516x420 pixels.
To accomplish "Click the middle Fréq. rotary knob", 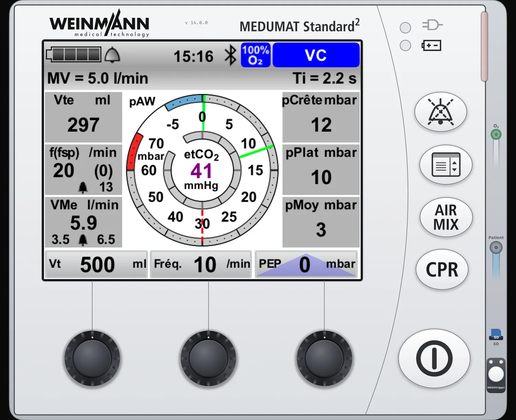I will point(208,358).
